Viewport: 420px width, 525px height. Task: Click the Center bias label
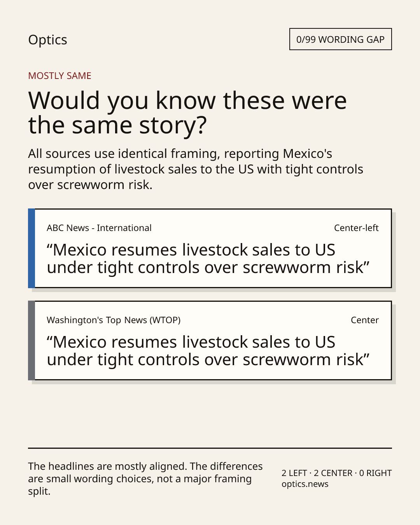365,320
